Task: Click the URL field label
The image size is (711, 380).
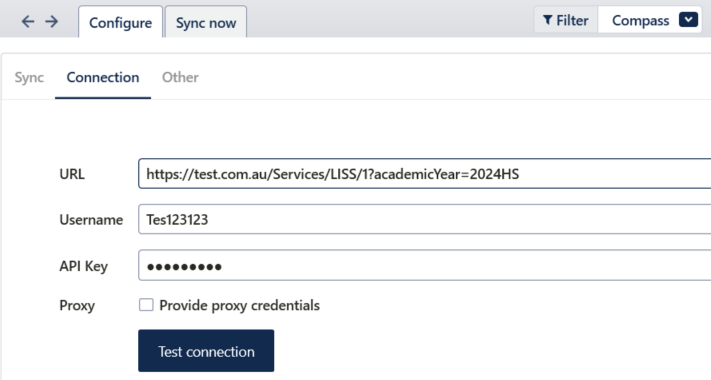Action: 72,174
